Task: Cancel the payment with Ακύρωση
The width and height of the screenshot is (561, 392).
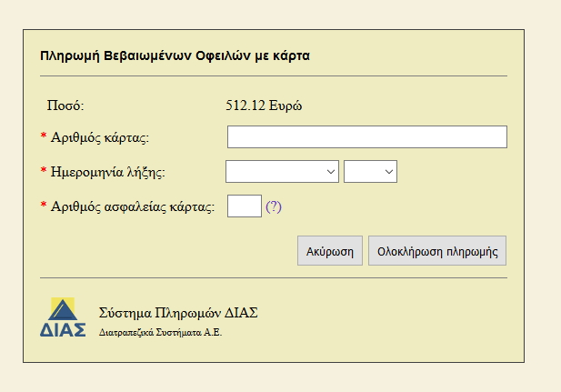Action: (330, 251)
